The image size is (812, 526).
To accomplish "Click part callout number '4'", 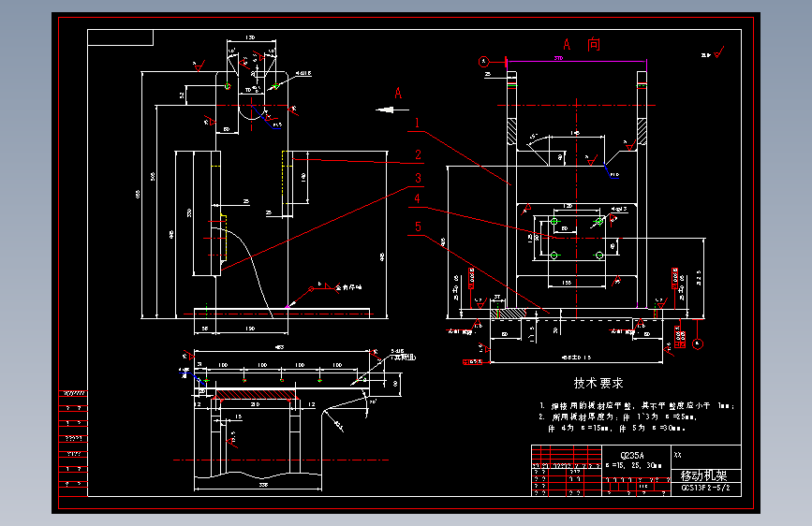I will 418,198.
